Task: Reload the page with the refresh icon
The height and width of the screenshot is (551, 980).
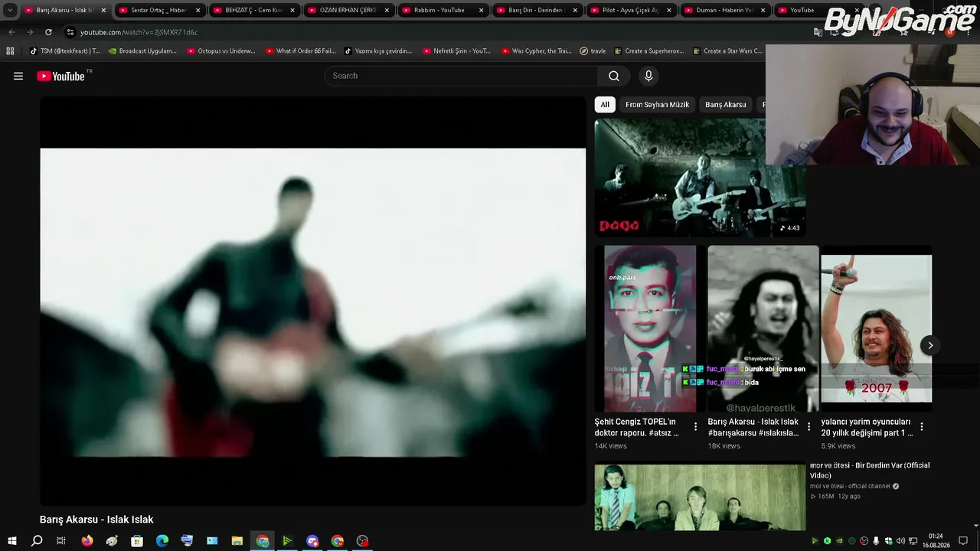Action: click(48, 32)
